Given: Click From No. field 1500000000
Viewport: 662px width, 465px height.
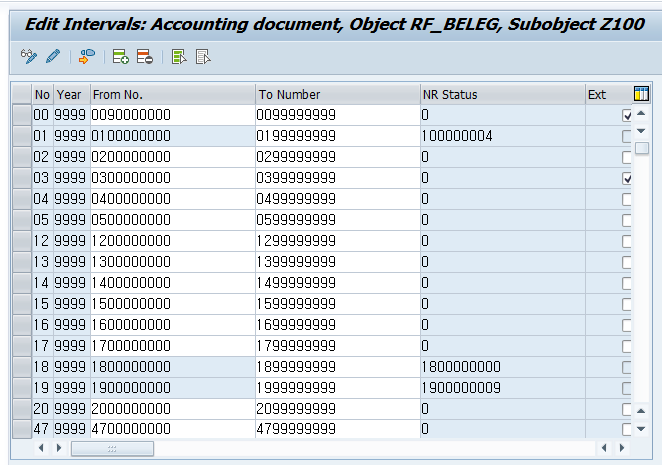Looking at the screenshot, I should pos(173,304).
